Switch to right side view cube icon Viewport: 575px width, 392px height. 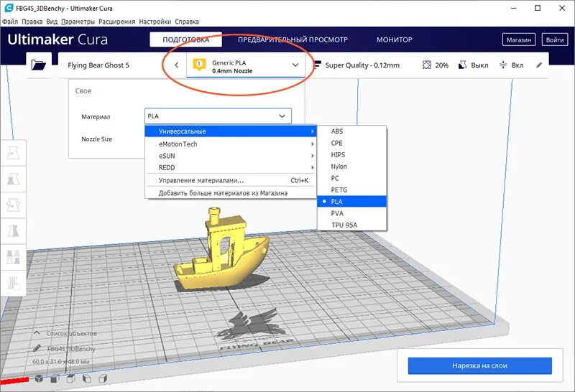tap(103, 379)
